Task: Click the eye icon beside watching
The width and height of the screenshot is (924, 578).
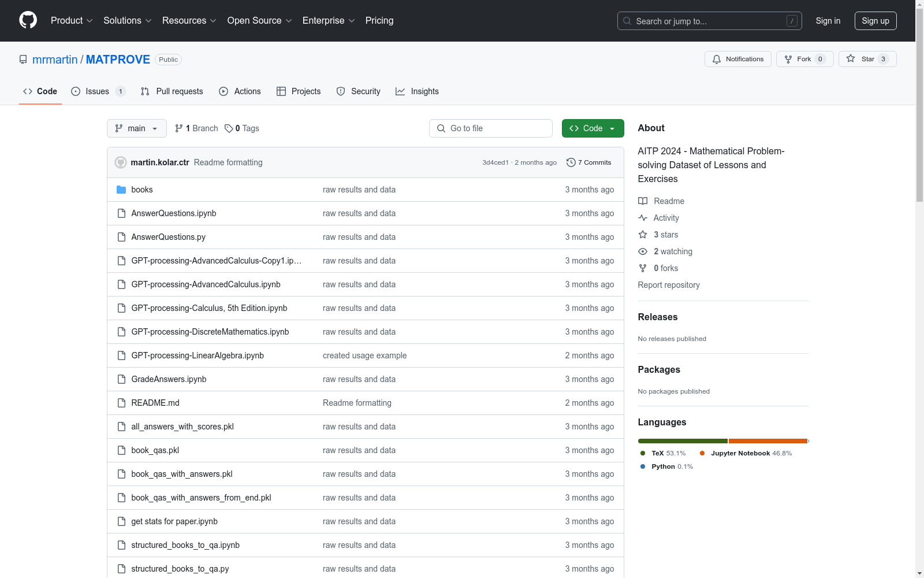Action: point(643,251)
